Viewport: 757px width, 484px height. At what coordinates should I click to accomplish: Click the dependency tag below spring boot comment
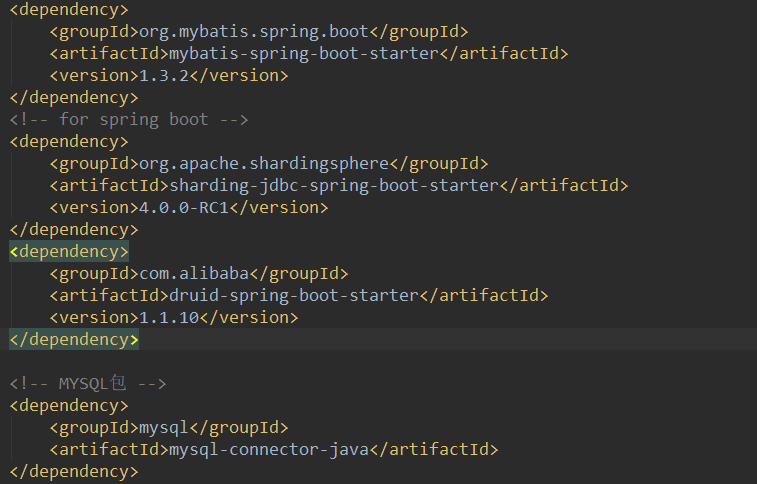click(x=69, y=141)
